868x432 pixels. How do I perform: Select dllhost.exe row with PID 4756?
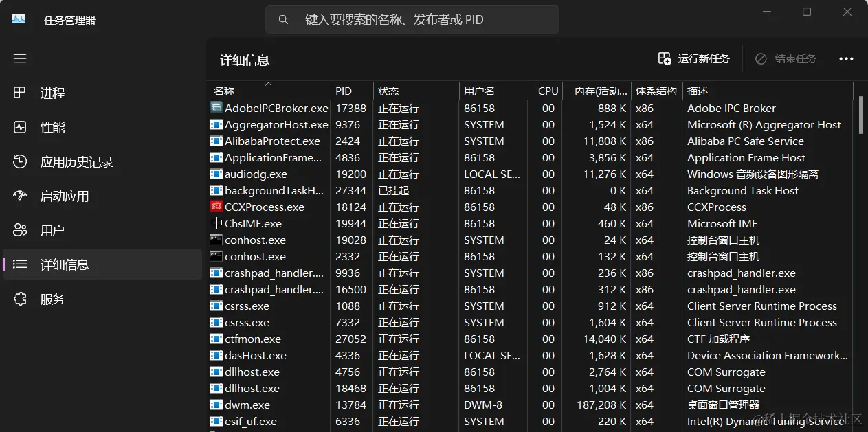tap(530, 372)
